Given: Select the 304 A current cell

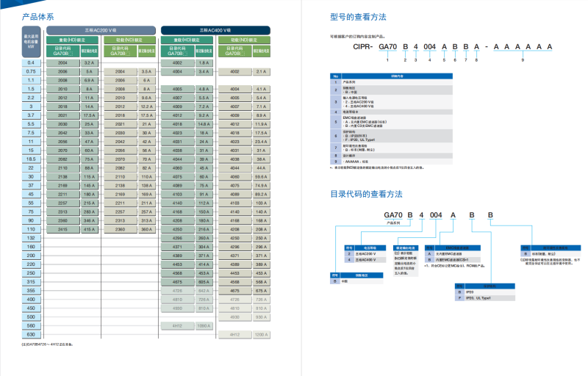Looking at the screenshot, I should point(204,247).
